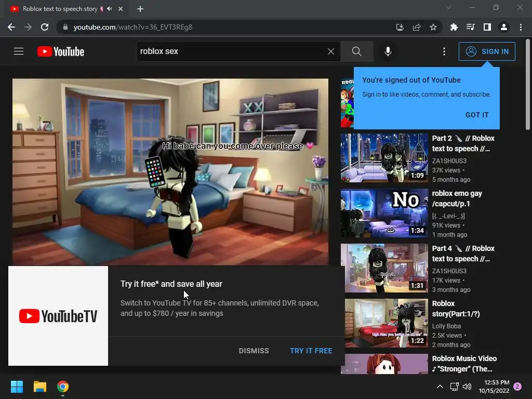This screenshot has height=399, width=532.
Task: Clear the search box text with X
Action: tap(331, 51)
